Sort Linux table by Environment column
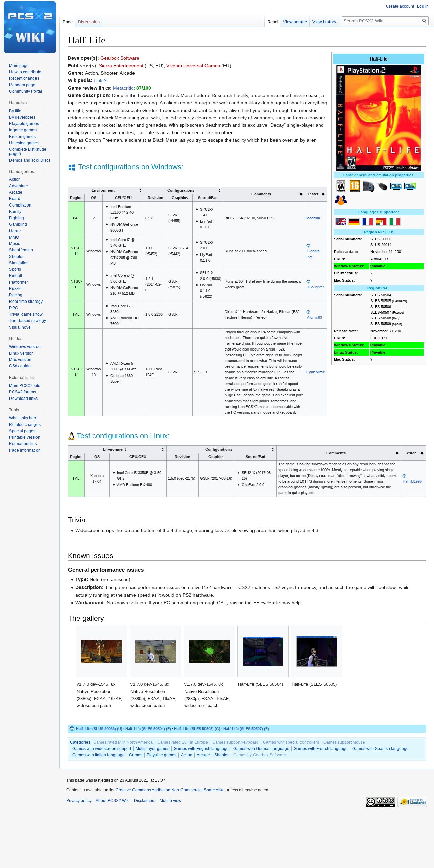The width and height of the screenshot is (434, 868). 117,449
